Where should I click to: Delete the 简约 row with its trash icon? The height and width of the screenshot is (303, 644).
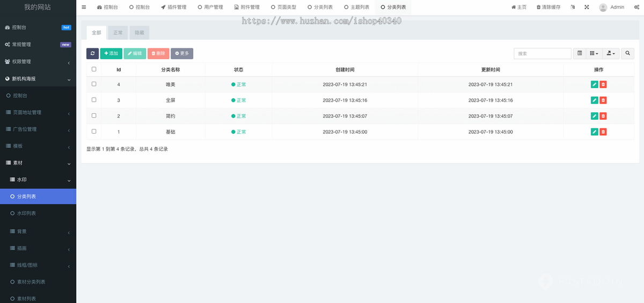pyautogui.click(x=603, y=116)
